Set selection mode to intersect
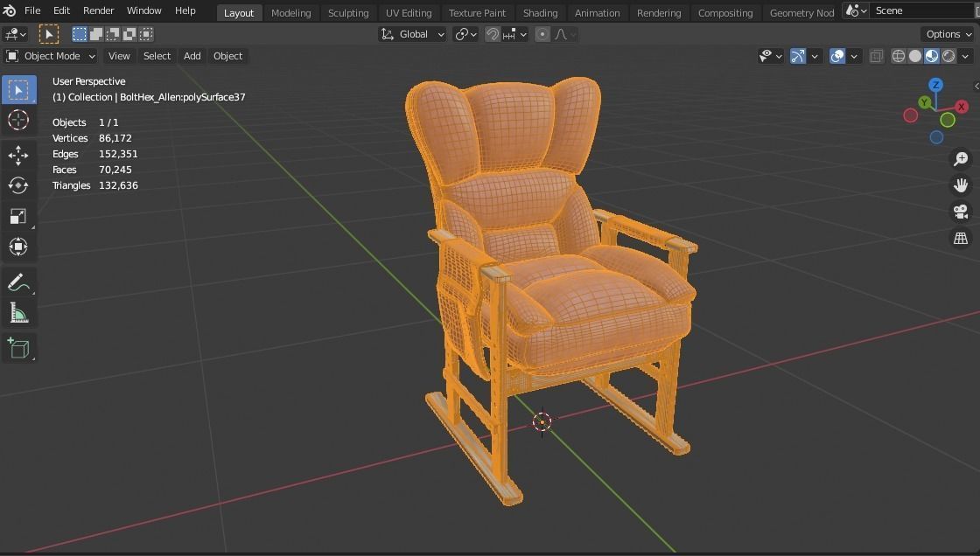This screenshot has width=980, height=556. pos(145,34)
